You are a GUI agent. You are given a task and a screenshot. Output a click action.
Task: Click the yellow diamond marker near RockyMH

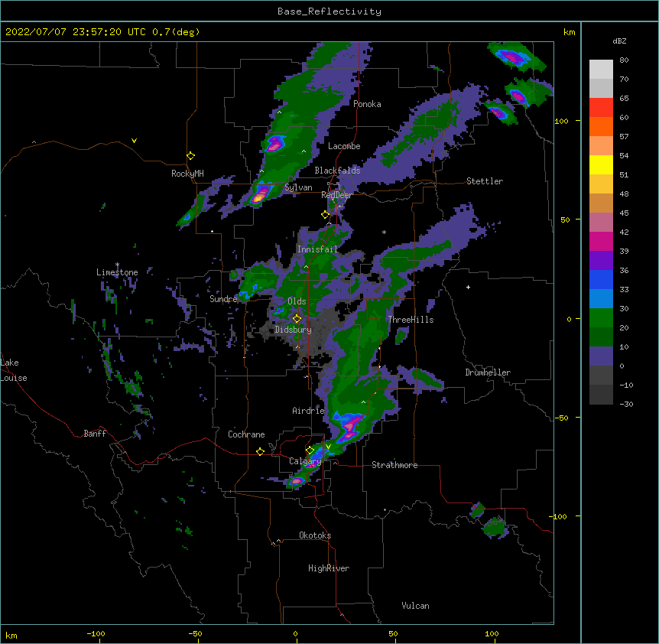(190, 156)
